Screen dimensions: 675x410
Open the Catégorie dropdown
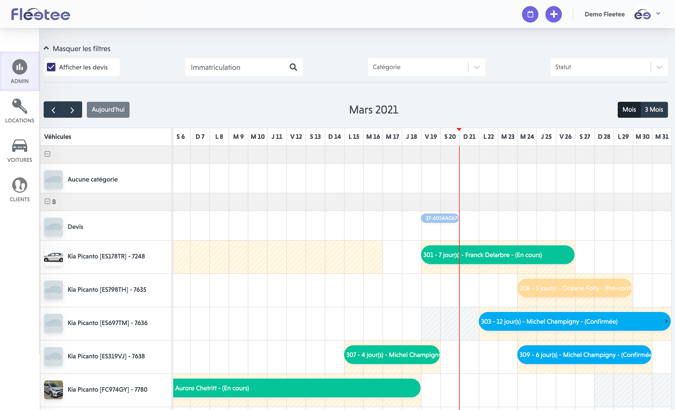426,67
